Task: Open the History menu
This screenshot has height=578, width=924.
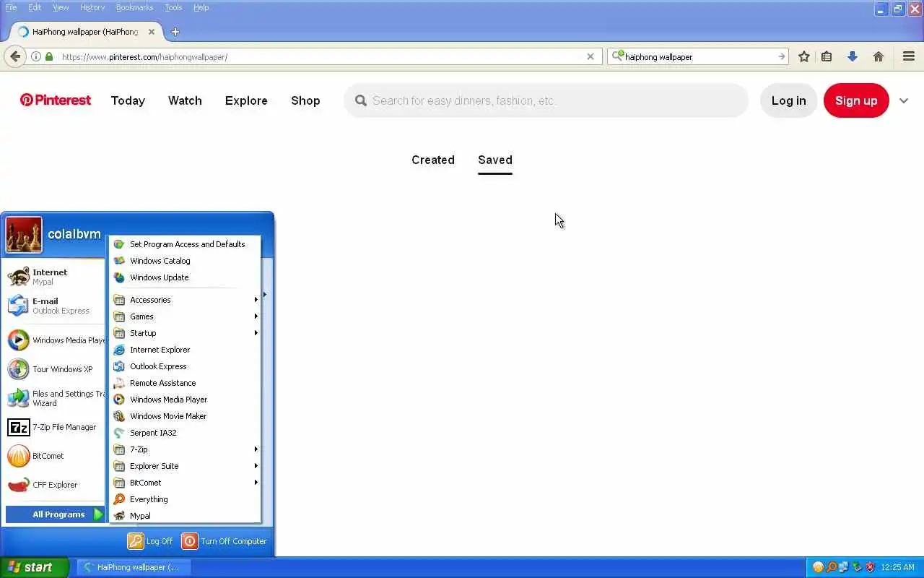Action: (x=92, y=7)
